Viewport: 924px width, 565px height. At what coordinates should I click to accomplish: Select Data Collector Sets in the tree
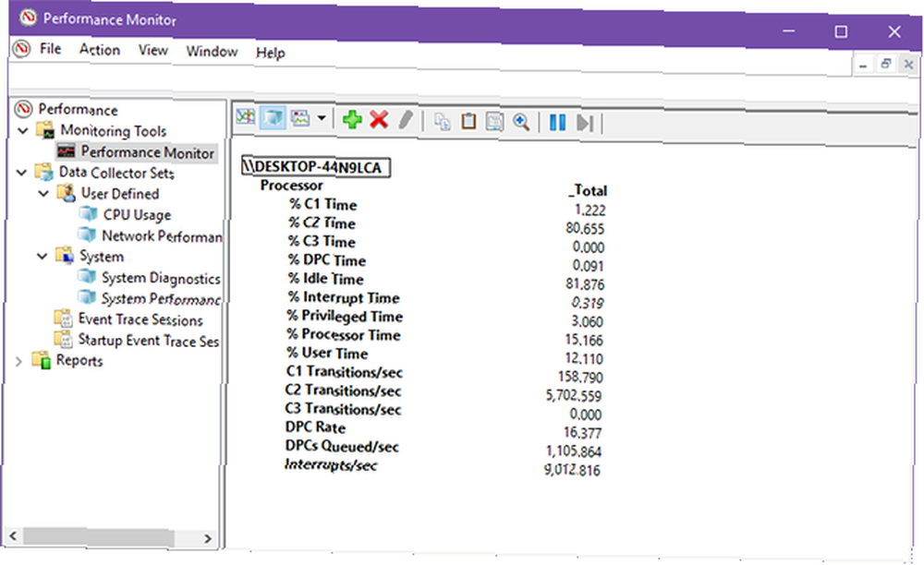116,173
